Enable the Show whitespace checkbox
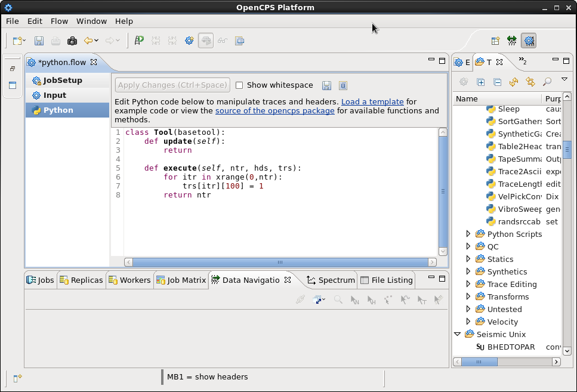The width and height of the screenshot is (577, 392). [239, 85]
